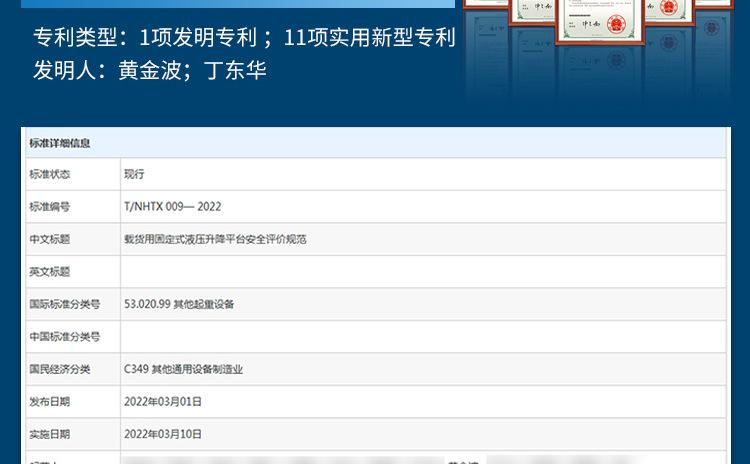Click the 标准详细信息 table header
The height and width of the screenshot is (464, 750).
tap(60, 143)
